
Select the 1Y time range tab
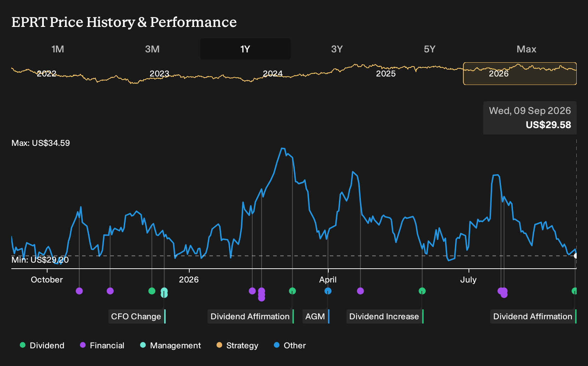pyautogui.click(x=246, y=49)
